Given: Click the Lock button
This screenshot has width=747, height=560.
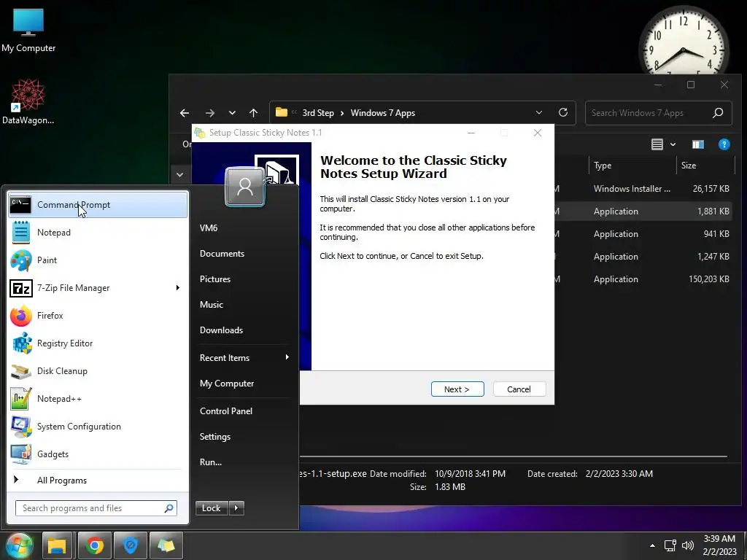Looking at the screenshot, I should tap(212, 508).
